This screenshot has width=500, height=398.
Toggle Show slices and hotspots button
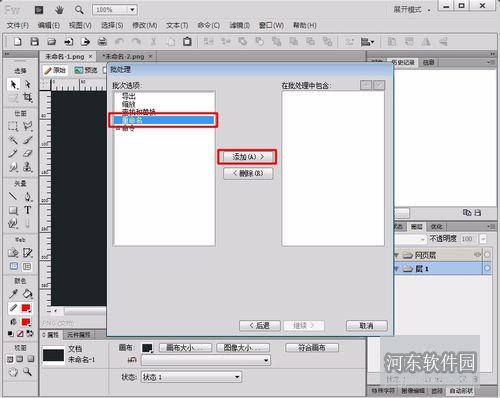tap(27, 266)
